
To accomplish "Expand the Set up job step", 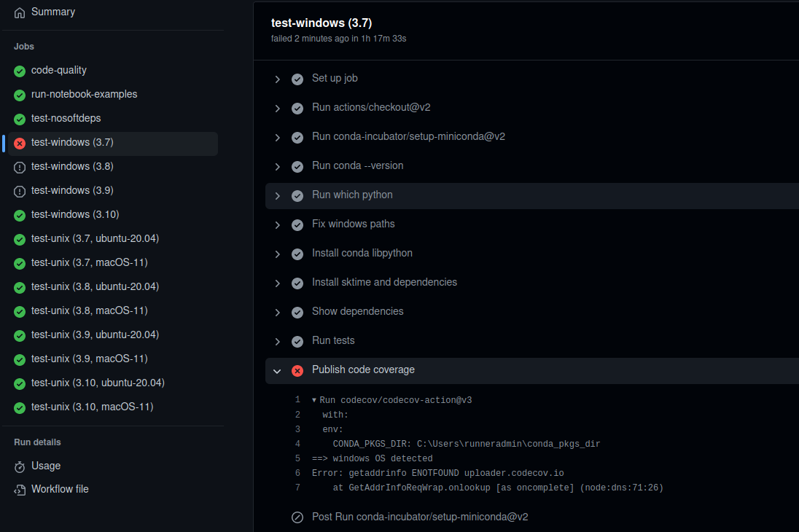I will coord(277,78).
